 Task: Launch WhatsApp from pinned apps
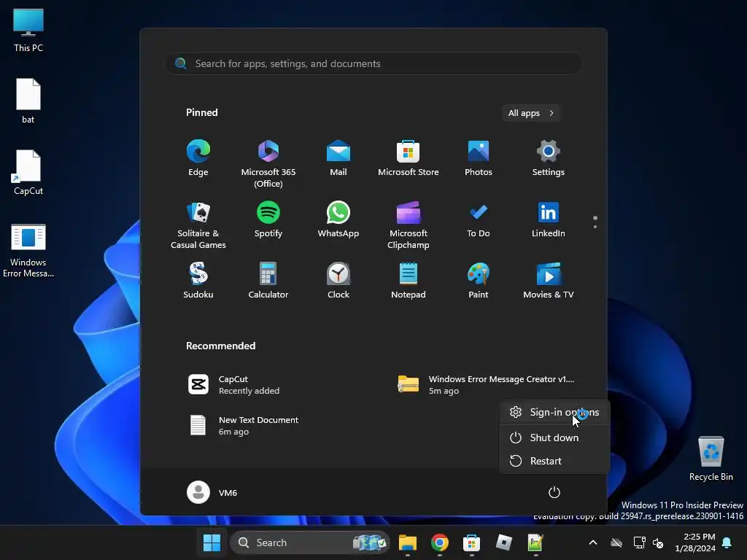coord(338,220)
